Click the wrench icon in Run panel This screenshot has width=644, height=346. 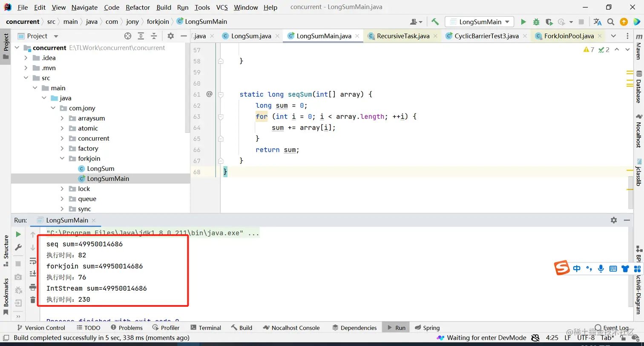(18, 248)
